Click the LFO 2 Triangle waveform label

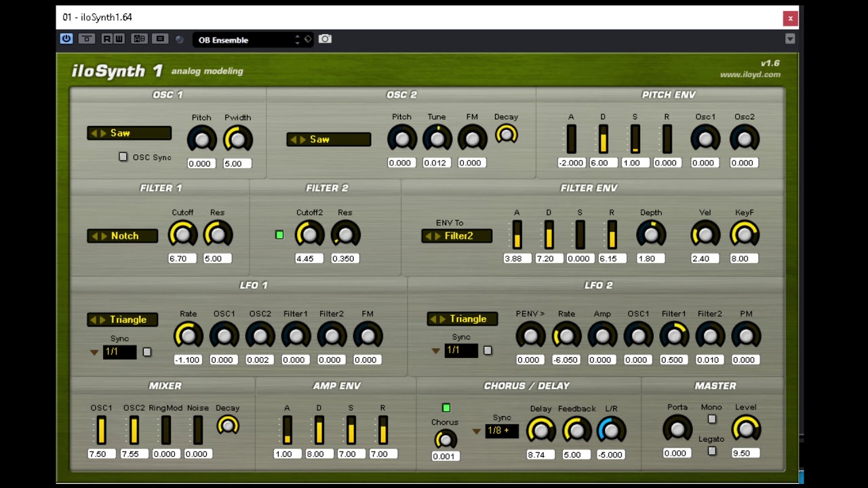pyautogui.click(x=468, y=319)
